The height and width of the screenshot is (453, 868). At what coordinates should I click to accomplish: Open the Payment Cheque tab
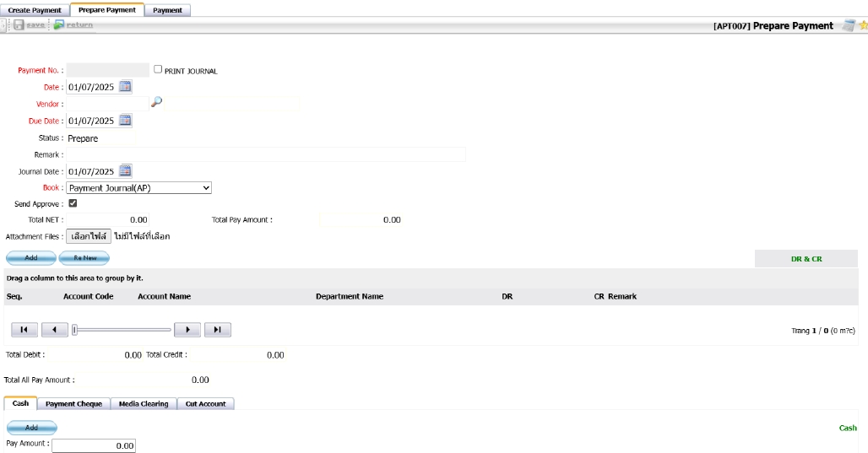coord(73,403)
